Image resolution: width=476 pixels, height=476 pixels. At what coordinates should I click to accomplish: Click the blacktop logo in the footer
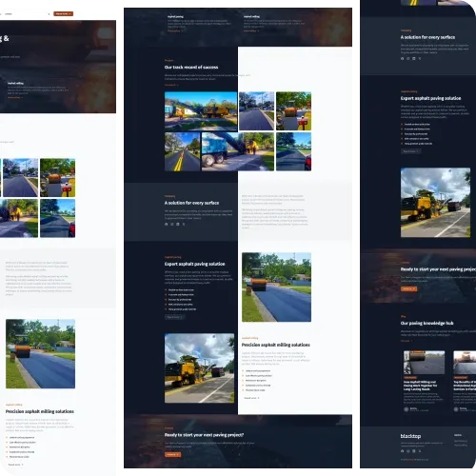410,436
